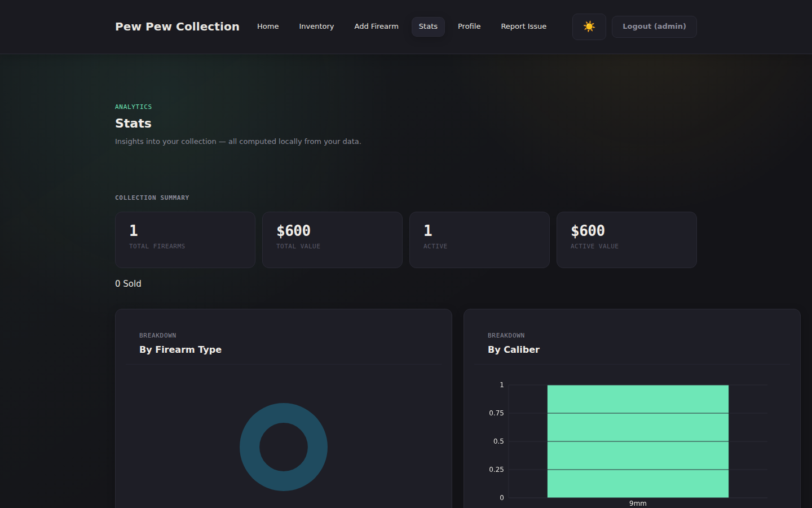
Task: Click the 'Analytics' label above Stats
Action: 134,107
